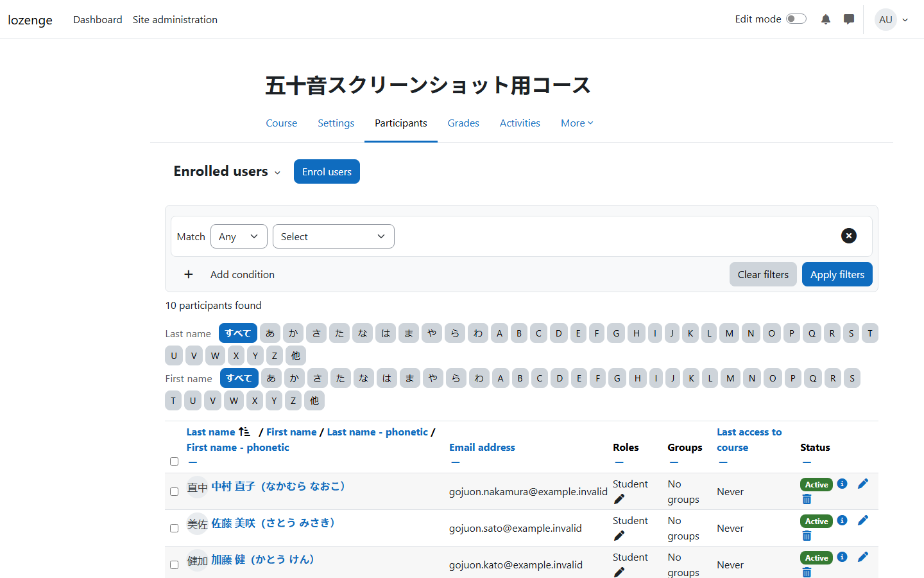Hide the Last access to course column
Screen dimensions: 924x578
723,462
